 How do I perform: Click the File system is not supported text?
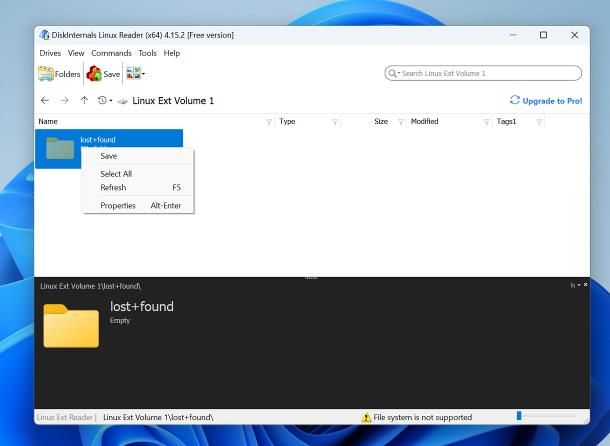(x=422, y=417)
